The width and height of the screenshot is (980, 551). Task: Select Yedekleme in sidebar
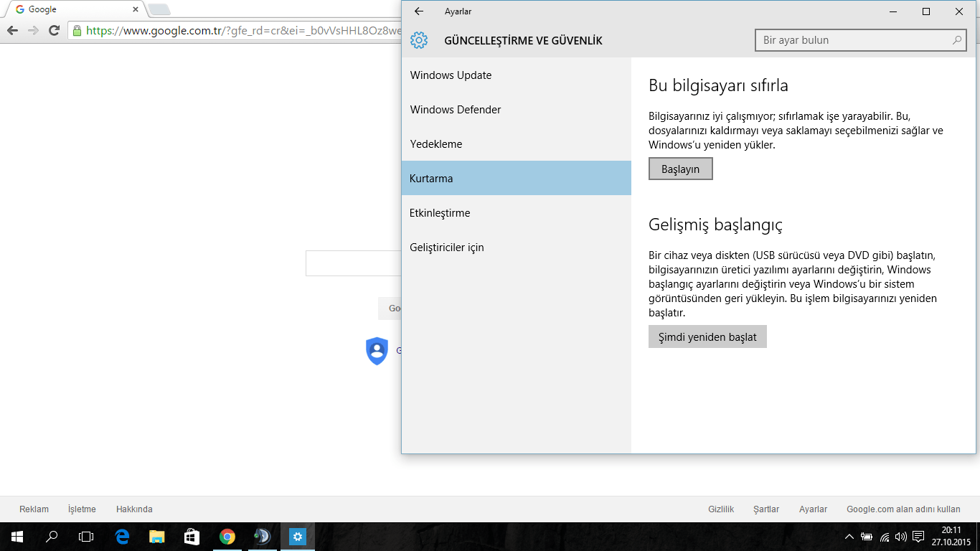click(x=517, y=144)
